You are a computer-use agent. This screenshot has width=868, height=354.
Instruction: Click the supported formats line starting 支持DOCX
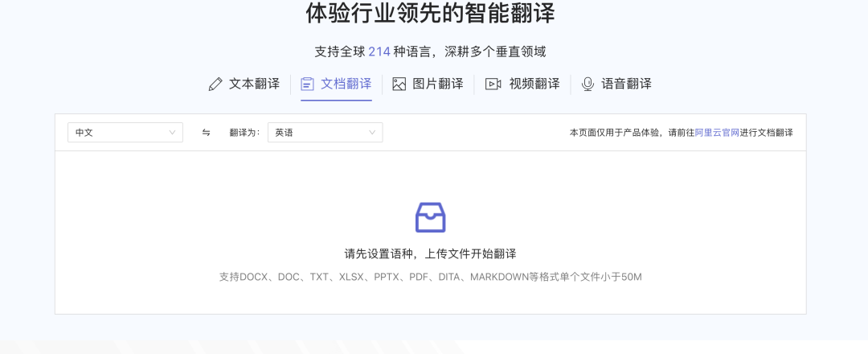[x=430, y=277]
